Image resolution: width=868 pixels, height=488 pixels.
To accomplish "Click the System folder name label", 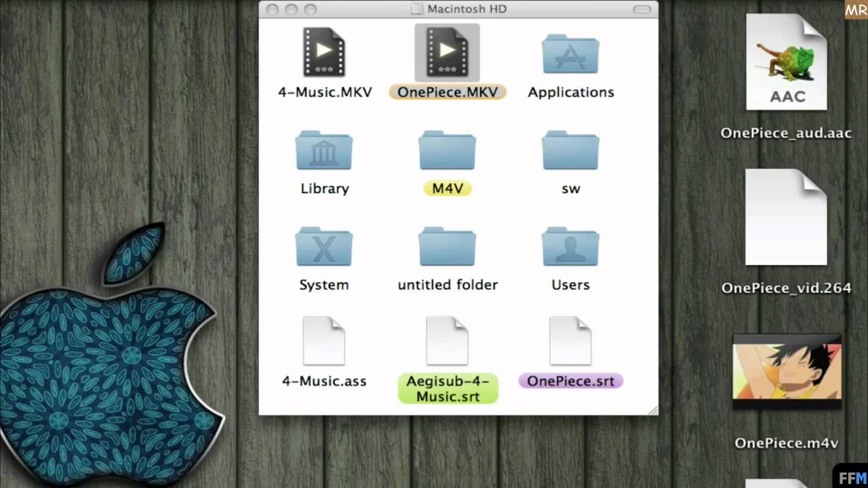I will [324, 285].
